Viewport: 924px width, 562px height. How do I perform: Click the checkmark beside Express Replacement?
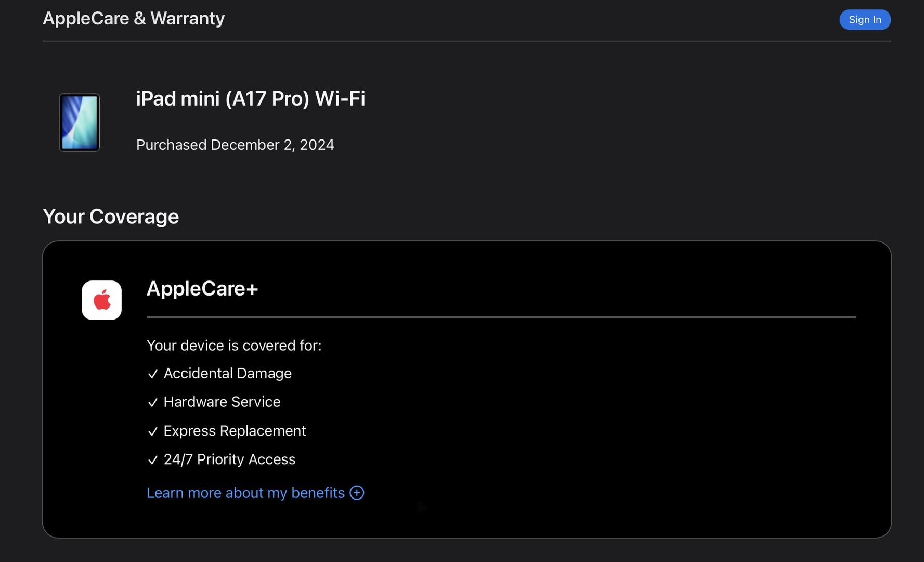click(x=153, y=432)
